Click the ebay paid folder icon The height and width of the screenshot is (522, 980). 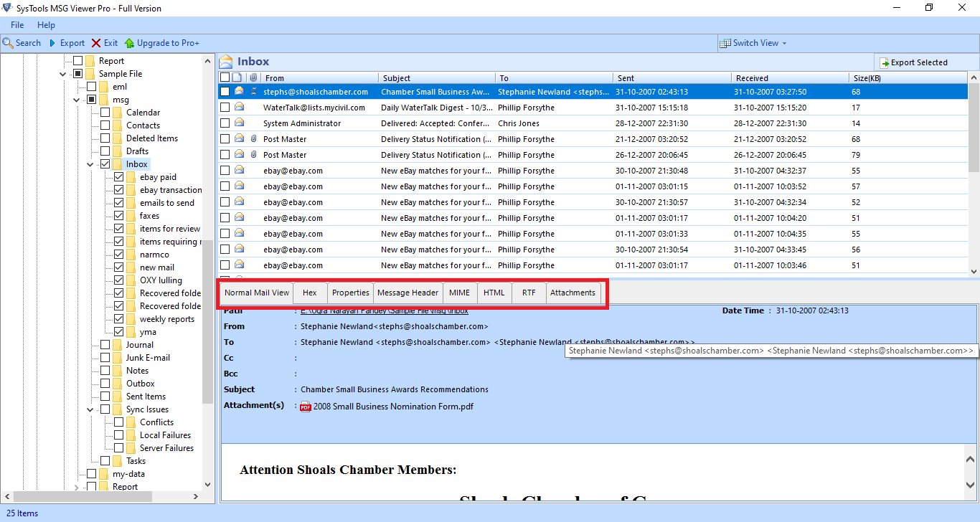131,177
